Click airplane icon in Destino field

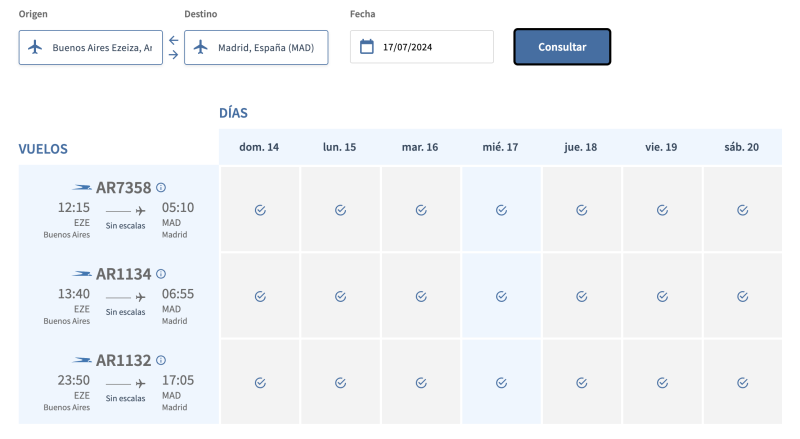coord(201,47)
